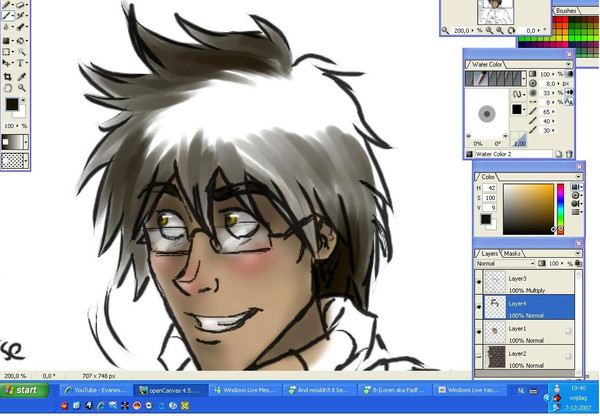Select the highlighted watercolor brush tool
The image size is (600, 416).
[x=8, y=16]
